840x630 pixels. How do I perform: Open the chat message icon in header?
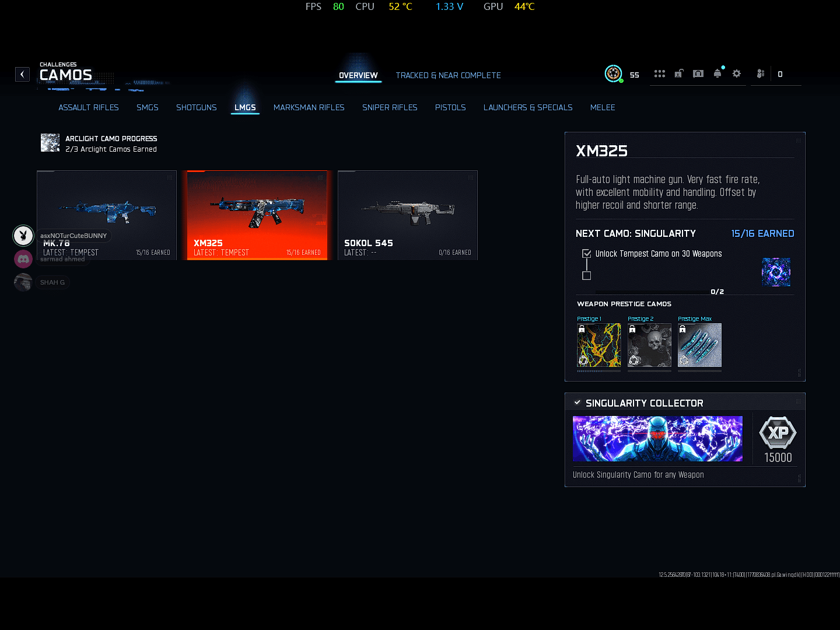[698, 74]
